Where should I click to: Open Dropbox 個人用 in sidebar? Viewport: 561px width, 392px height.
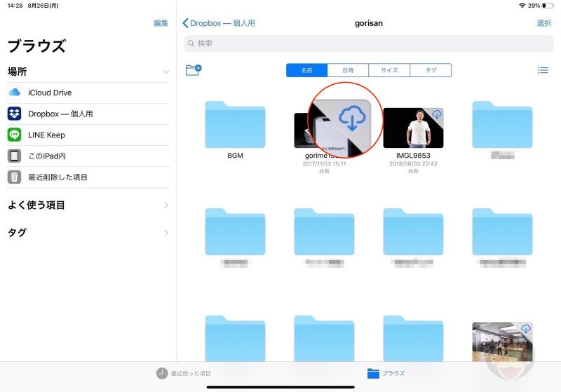[88, 114]
